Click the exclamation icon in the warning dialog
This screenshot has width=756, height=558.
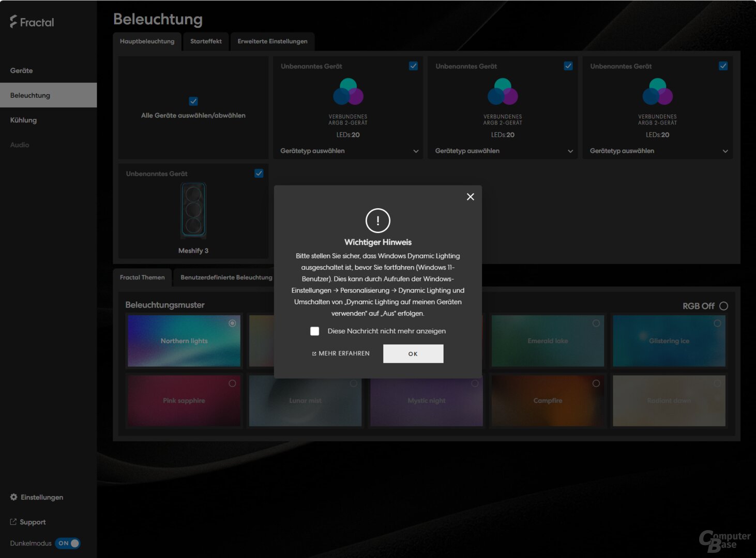377,221
